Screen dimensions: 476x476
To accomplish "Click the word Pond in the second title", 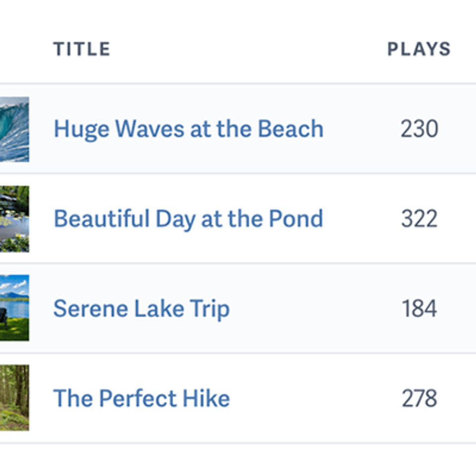I will [x=296, y=219].
